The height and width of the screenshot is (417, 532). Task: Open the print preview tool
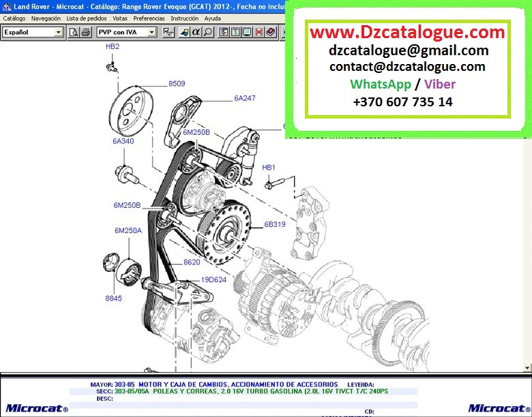(73, 32)
